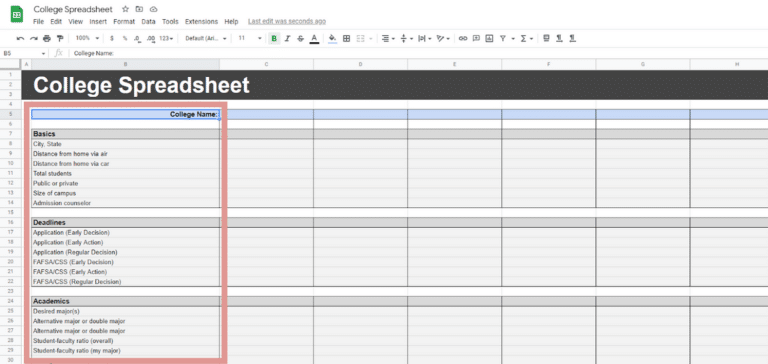Open more number formats 123 dropdown
The image size is (768, 364).
pos(167,38)
